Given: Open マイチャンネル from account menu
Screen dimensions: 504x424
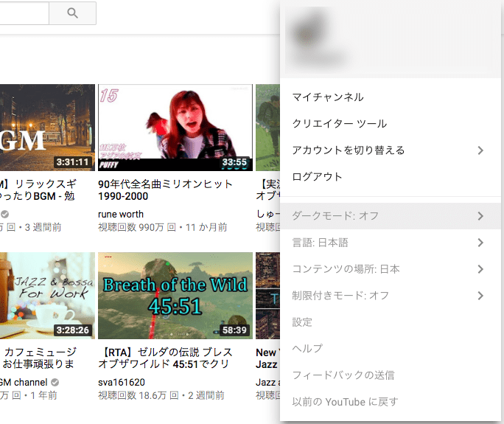Looking at the screenshot, I should point(391,97).
